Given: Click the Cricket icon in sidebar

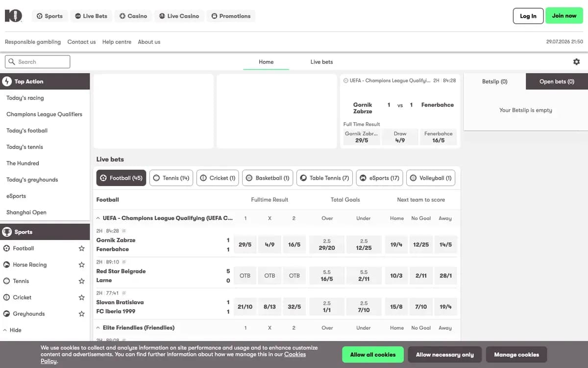Looking at the screenshot, I should (x=7, y=297).
